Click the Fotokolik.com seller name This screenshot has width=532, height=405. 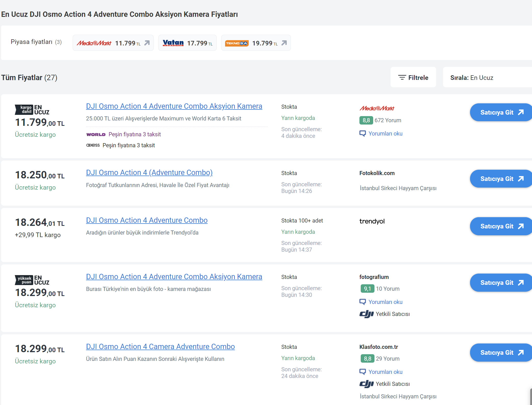(377, 173)
